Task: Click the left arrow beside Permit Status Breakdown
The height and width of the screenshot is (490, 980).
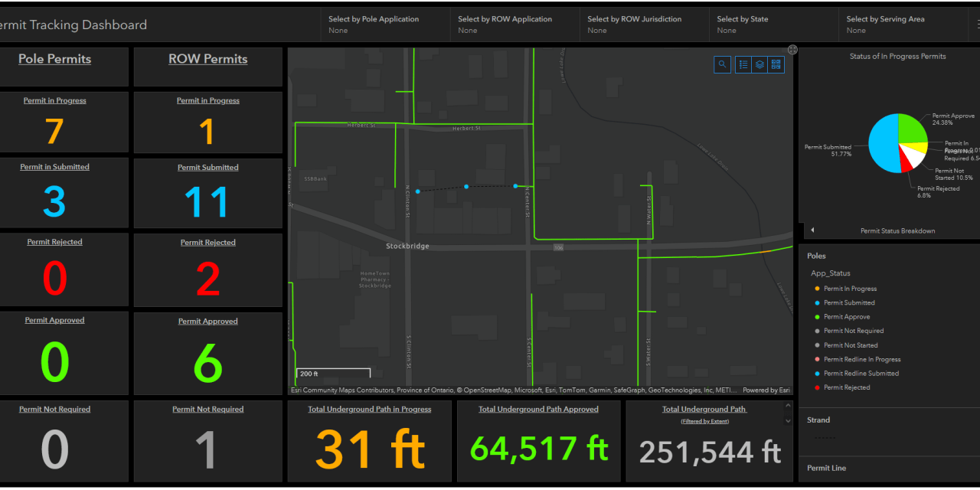Action: click(812, 230)
